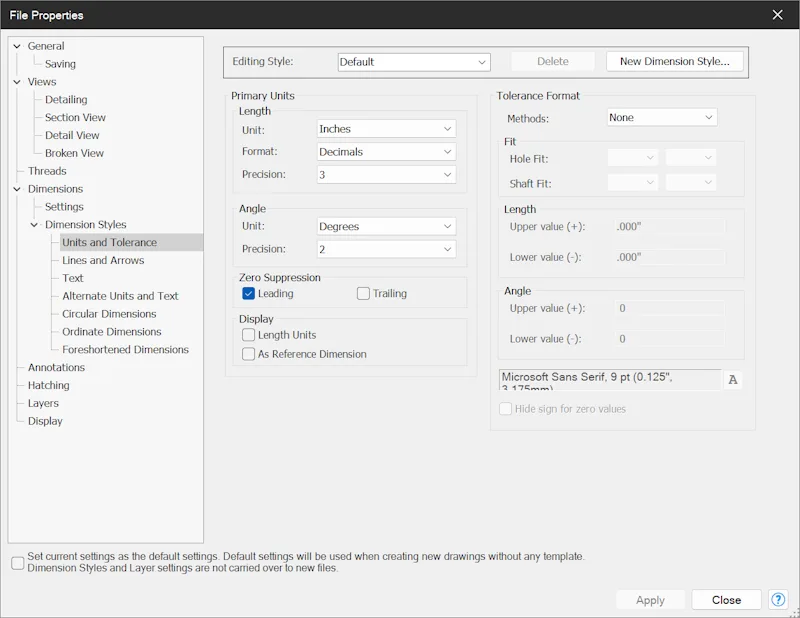800x618 pixels.
Task: Enable As Reference Dimension checkbox
Action: [248, 354]
